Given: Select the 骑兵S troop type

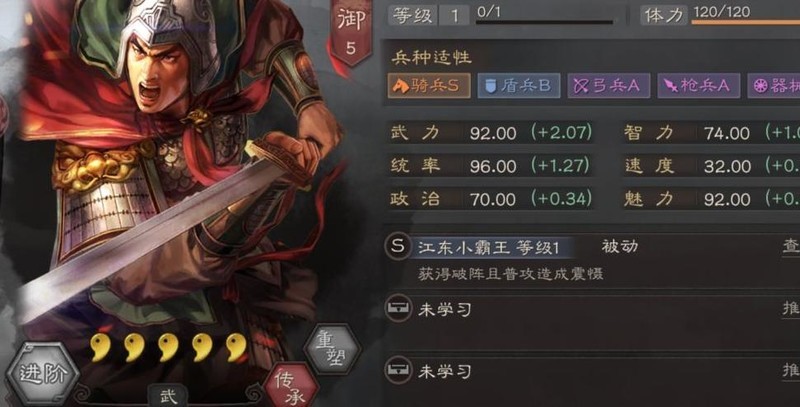Looking at the screenshot, I should click(429, 86).
